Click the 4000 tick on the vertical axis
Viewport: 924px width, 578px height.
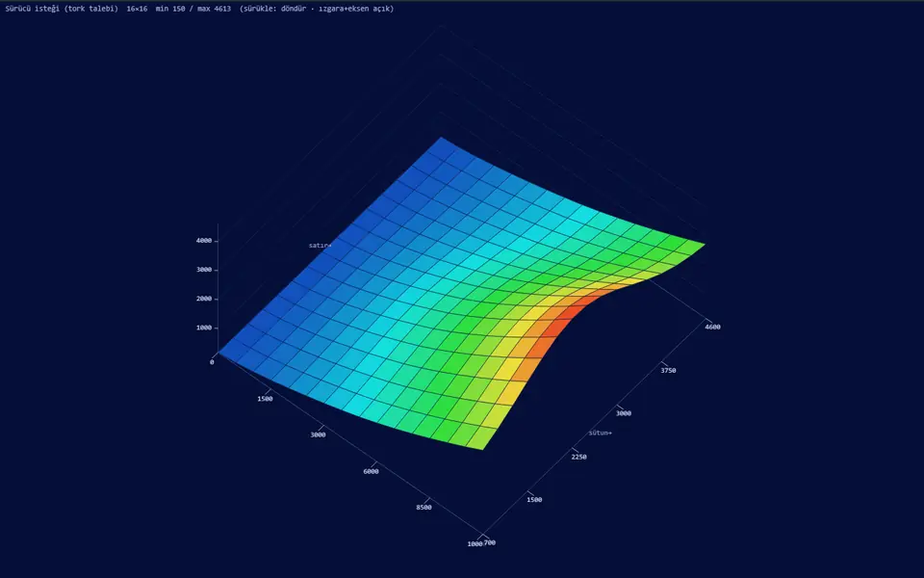click(204, 241)
